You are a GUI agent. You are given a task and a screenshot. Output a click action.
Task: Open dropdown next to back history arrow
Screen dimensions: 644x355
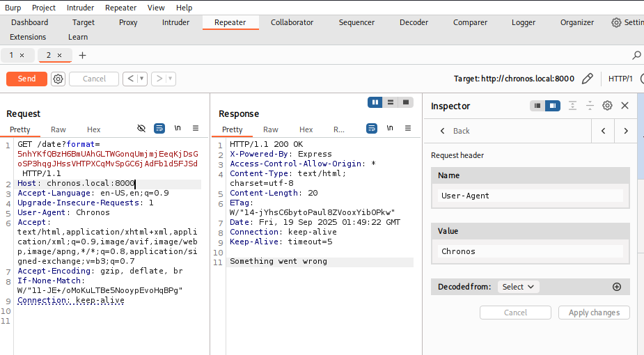pyautogui.click(x=142, y=79)
